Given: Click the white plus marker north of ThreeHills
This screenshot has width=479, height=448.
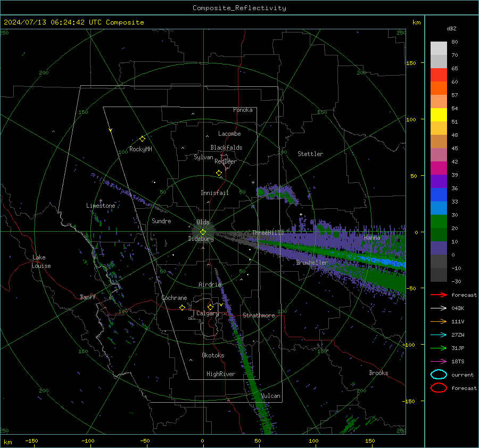Looking at the screenshot, I should [301, 214].
